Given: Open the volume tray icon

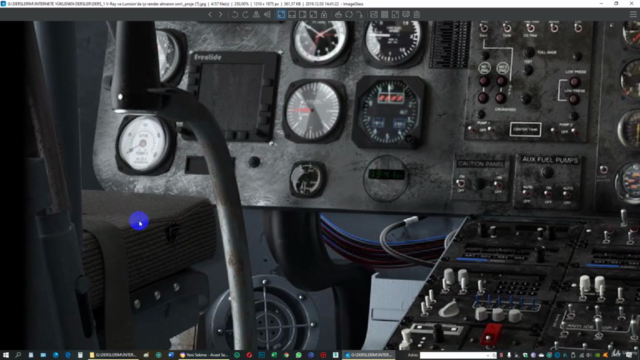Looking at the screenshot, I should [589, 355].
